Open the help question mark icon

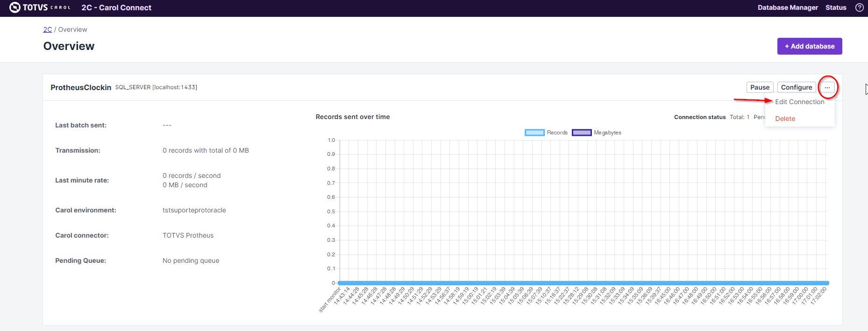pyautogui.click(x=859, y=7)
